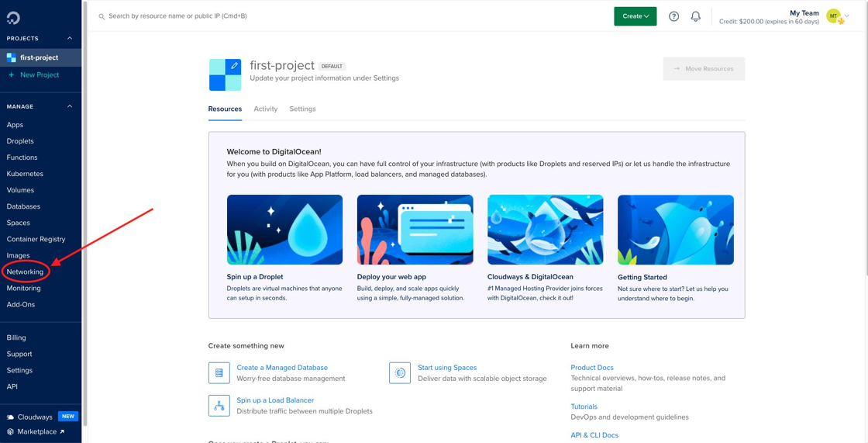Viewport: 868px width, 443px height.
Task: Open Kubernetes in the sidebar
Action: click(25, 174)
